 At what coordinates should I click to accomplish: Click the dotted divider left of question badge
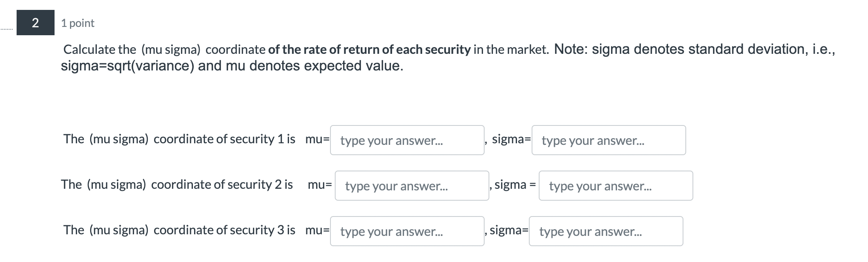coord(6,28)
